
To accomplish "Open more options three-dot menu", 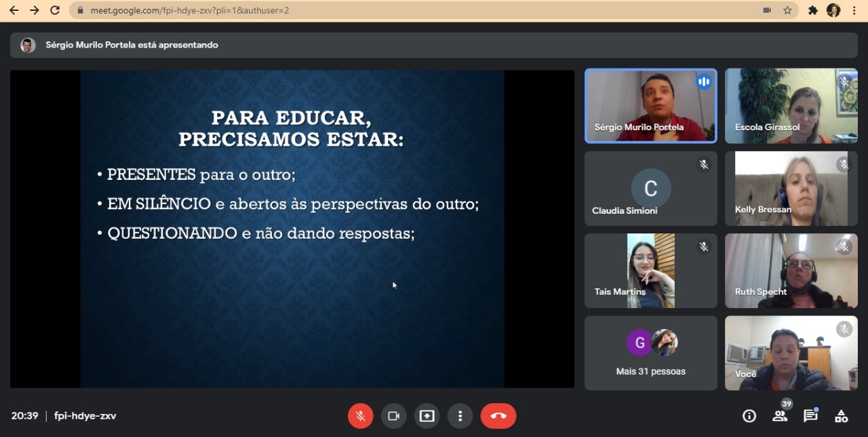I will pyautogui.click(x=460, y=416).
